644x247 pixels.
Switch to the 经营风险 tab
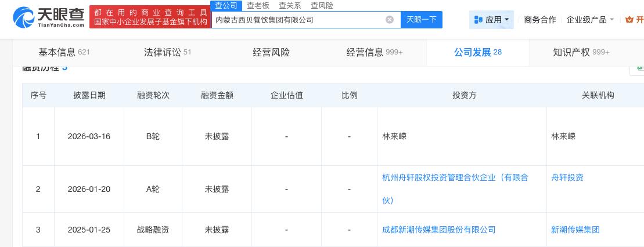pyautogui.click(x=271, y=52)
